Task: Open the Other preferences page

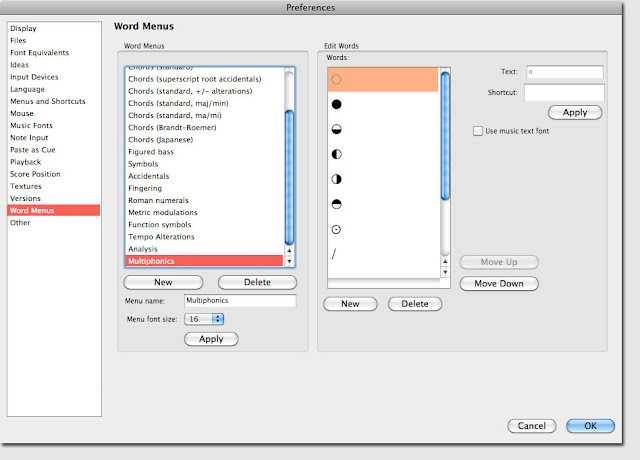Action: pos(20,222)
